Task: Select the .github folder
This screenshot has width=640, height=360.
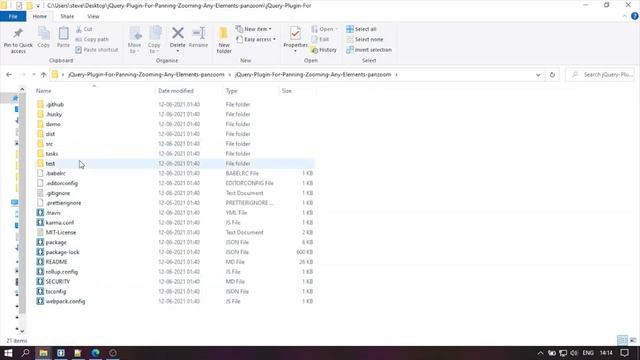Action: click(x=55, y=104)
